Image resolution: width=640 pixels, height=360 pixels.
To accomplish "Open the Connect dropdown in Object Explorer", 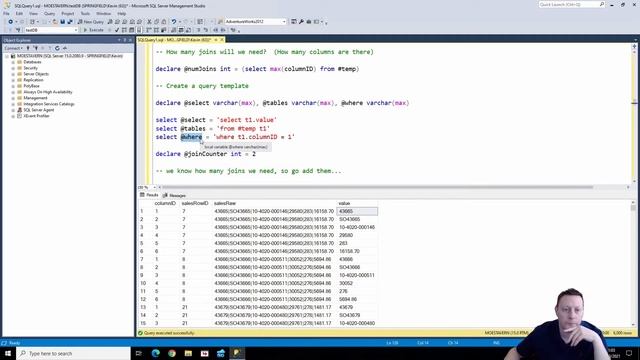I will [x=13, y=48].
